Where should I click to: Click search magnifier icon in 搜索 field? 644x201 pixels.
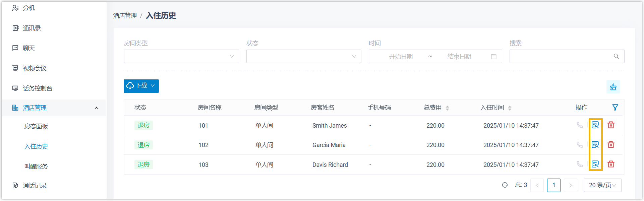pyautogui.click(x=616, y=56)
